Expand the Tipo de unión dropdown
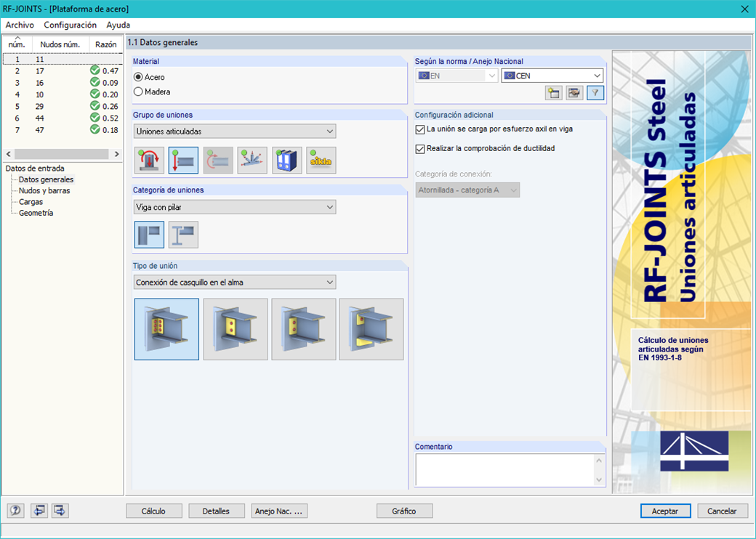The image size is (756, 539). click(x=328, y=282)
